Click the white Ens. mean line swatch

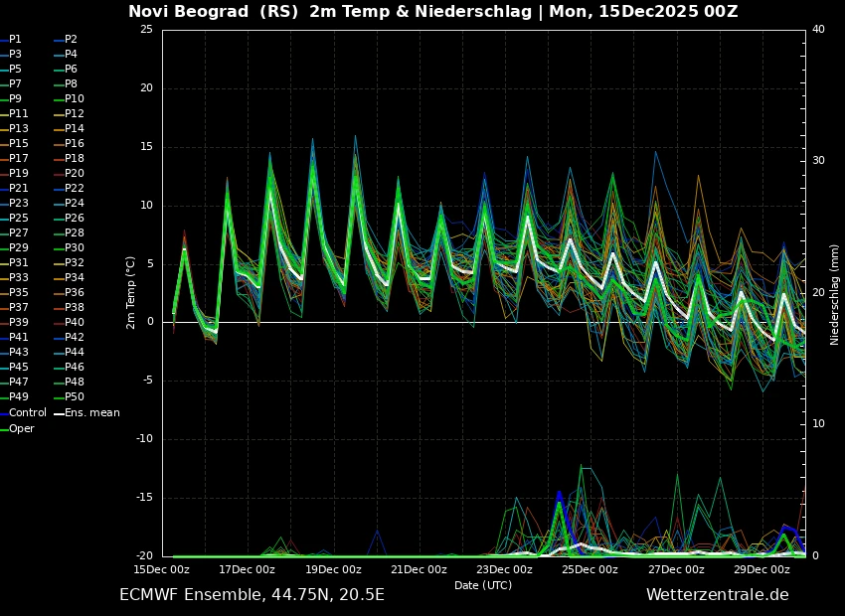tap(59, 413)
